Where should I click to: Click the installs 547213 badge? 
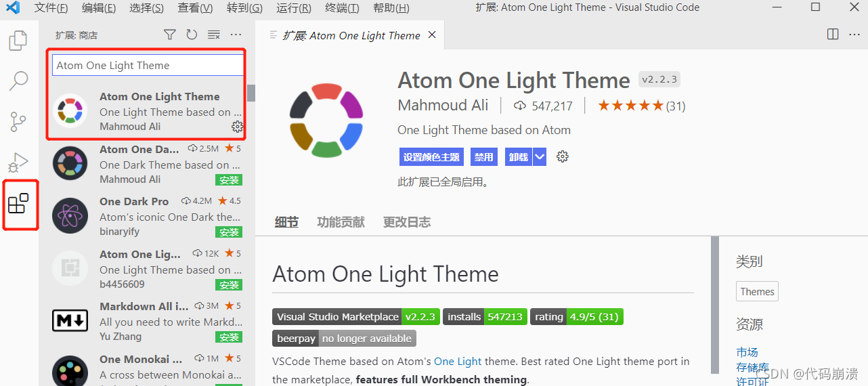[x=485, y=316]
